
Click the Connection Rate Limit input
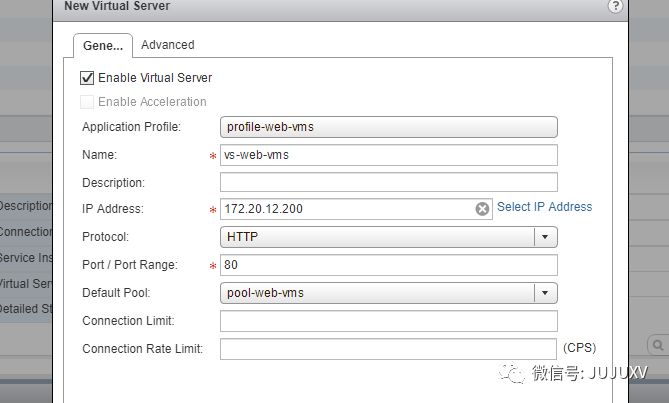pos(388,349)
